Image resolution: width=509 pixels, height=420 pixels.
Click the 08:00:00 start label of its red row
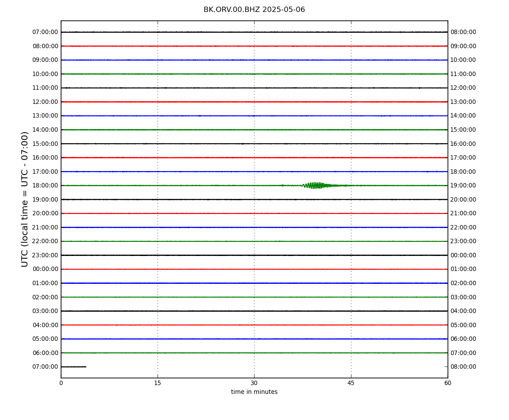pos(45,46)
